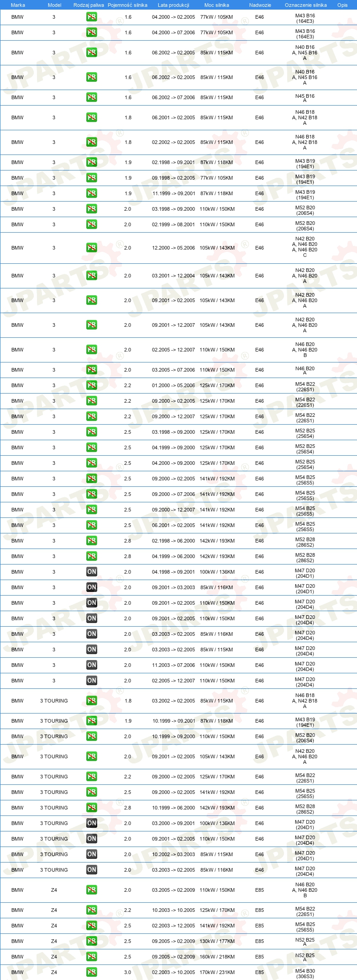Click the Model column header

(x=54, y=5)
